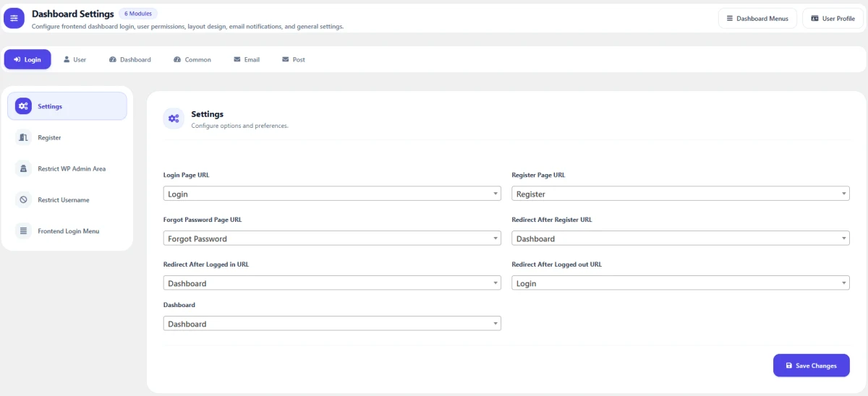This screenshot has height=396, width=868.
Task: Open the Login tab
Action: (x=27, y=59)
